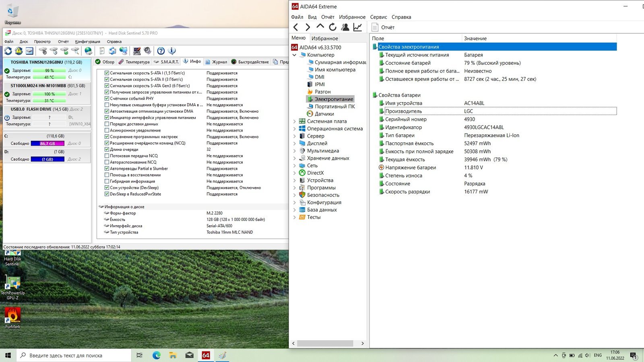Click the yellow warning alert icon in Hard Disk Sentinel

19,51
